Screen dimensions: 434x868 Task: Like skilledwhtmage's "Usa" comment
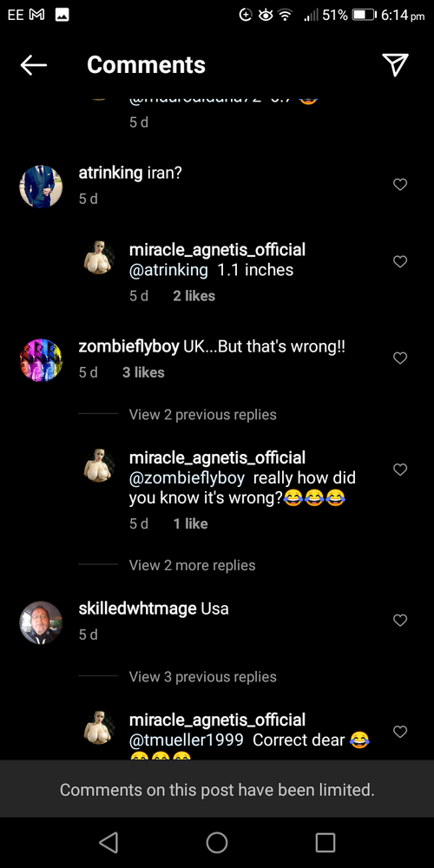[x=400, y=621]
